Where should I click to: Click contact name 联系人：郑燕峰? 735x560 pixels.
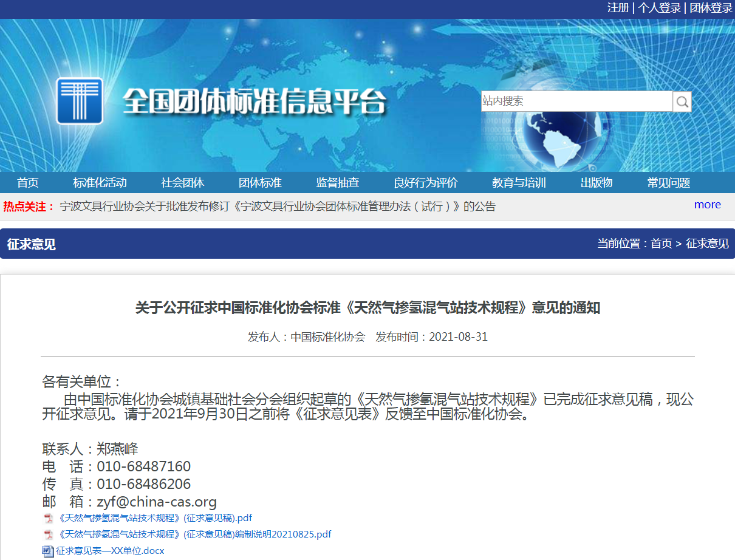tap(91, 449)
